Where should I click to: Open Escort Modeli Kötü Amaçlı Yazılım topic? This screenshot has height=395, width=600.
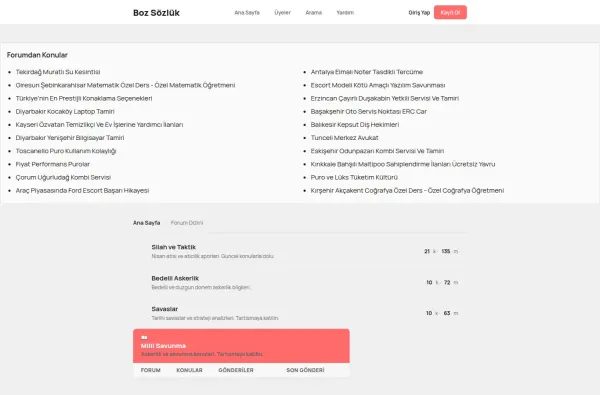[x=378, y=85]
